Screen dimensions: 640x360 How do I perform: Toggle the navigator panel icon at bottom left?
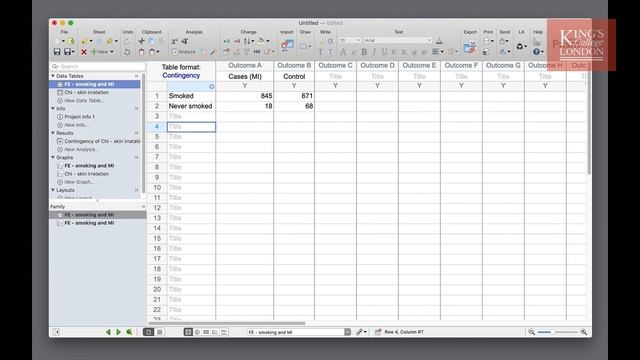[56, 332]
